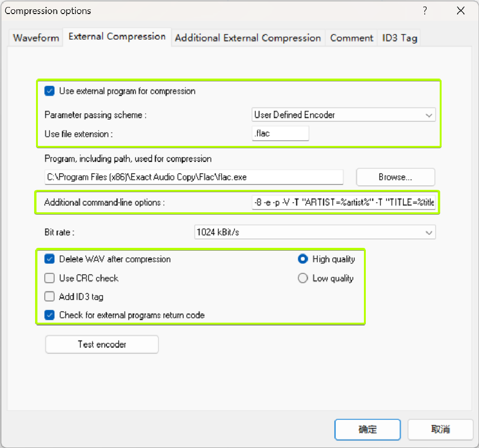Edit the file extension field showing .flac
Screen dimensions: 479x448
coord(280,133)
